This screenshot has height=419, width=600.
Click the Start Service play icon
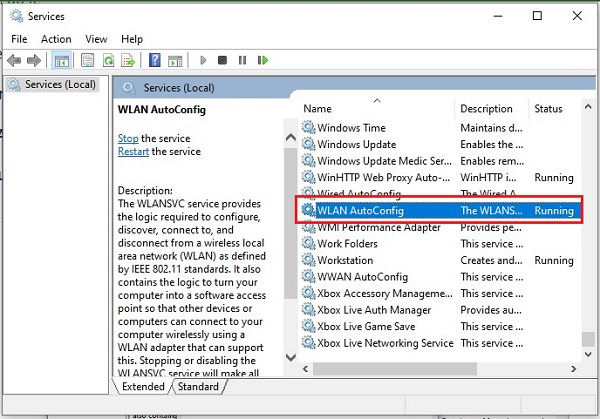(x=203, y=60)
